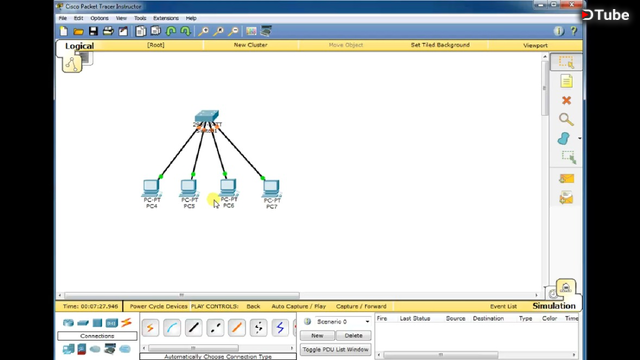Zoom out with the minus magnifier icon

point(233,31)
